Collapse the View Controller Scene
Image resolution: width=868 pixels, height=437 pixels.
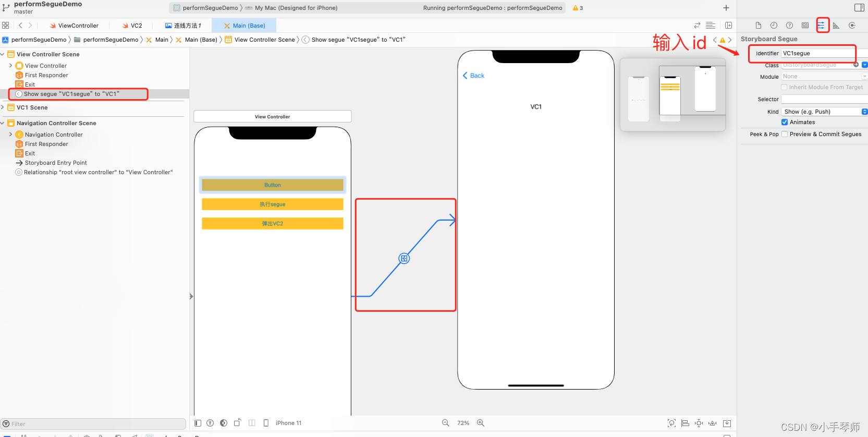(x=3, y=54)
